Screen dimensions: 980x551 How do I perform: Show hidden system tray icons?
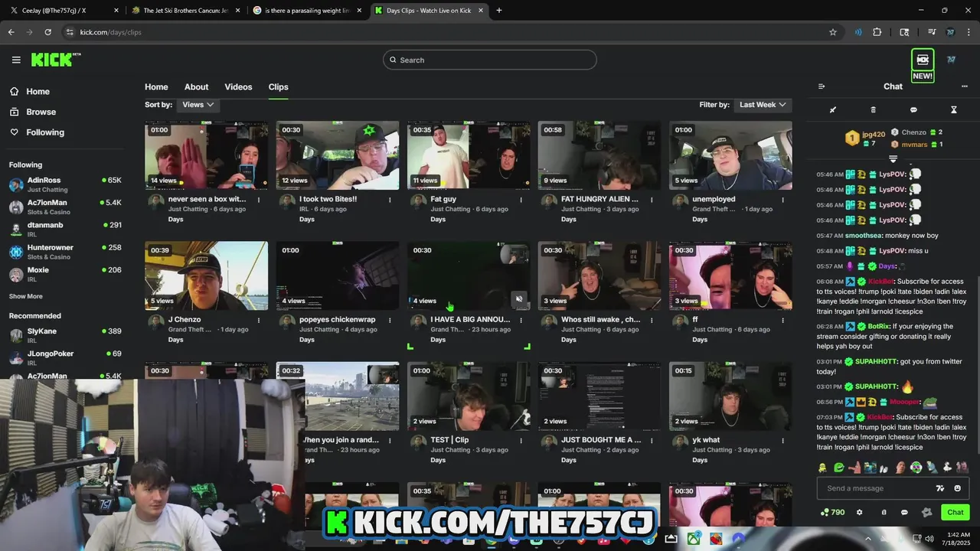pos(868,539)
